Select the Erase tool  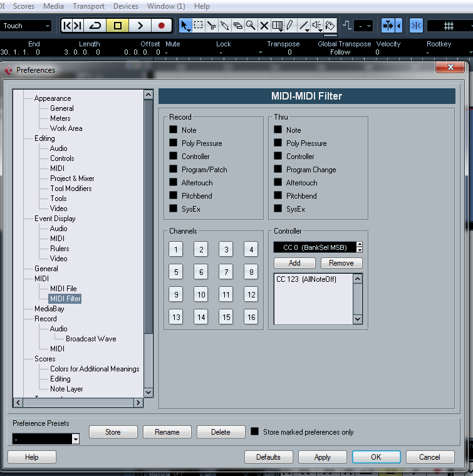237,26
